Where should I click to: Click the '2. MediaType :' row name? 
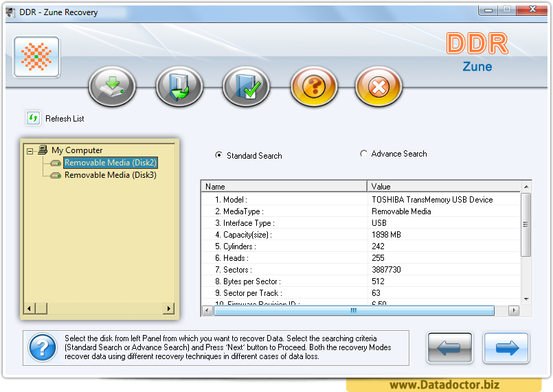[x=239, y=211]
